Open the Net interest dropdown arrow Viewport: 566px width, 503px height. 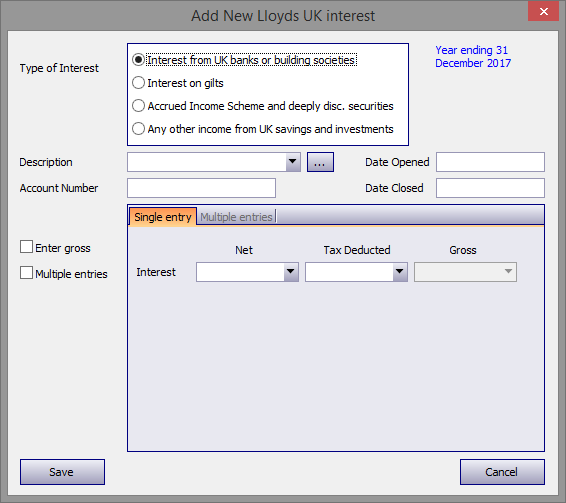pos(291,272)
